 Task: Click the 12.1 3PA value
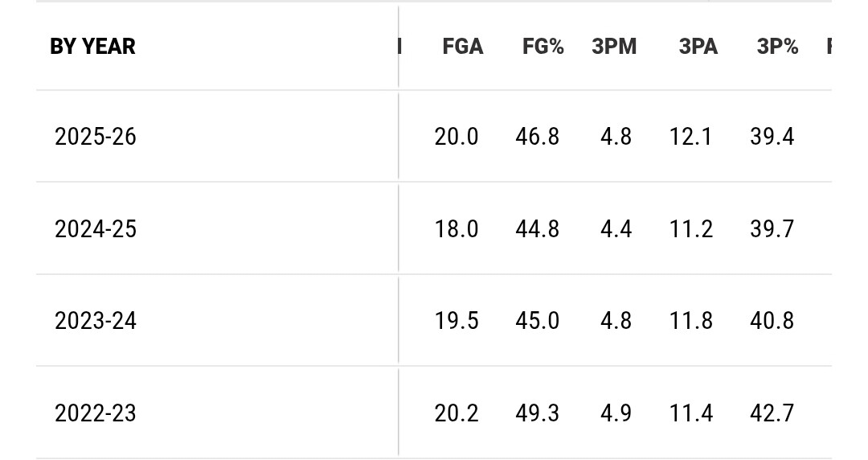[690, 137]
